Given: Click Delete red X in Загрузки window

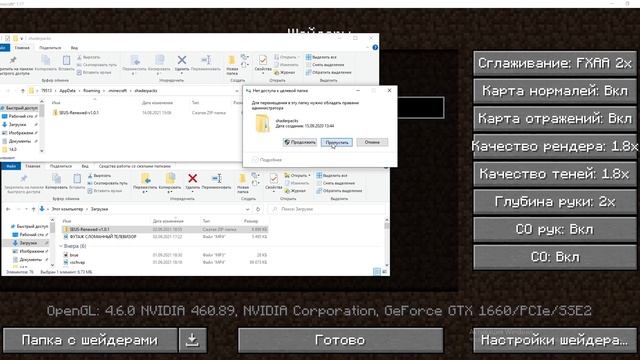Looking at the screenshot, I should pos(193,178).
